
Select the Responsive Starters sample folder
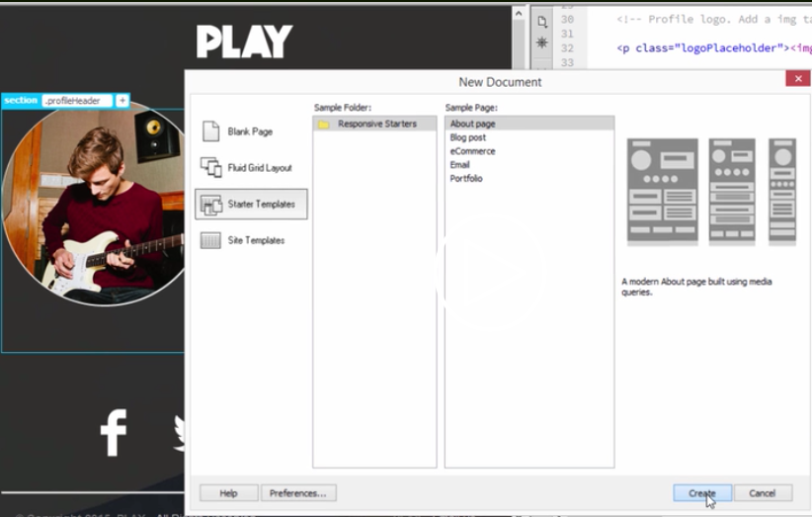[376, 125]
